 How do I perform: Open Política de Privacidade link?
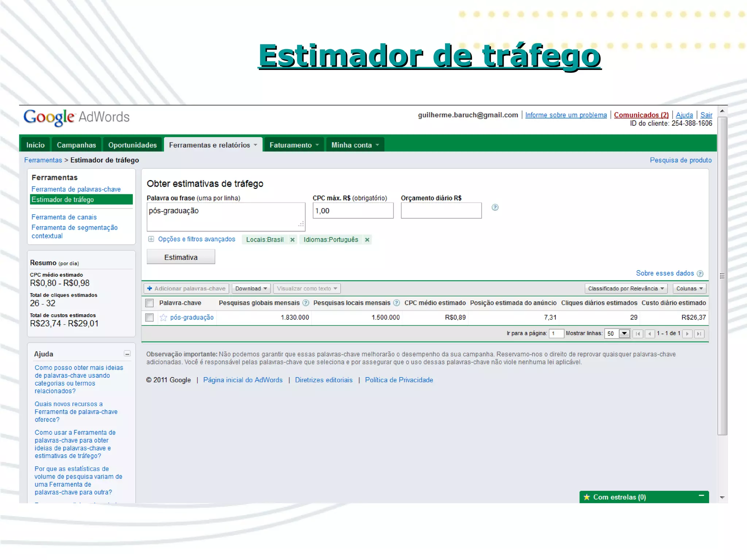[x=399, y=380]
